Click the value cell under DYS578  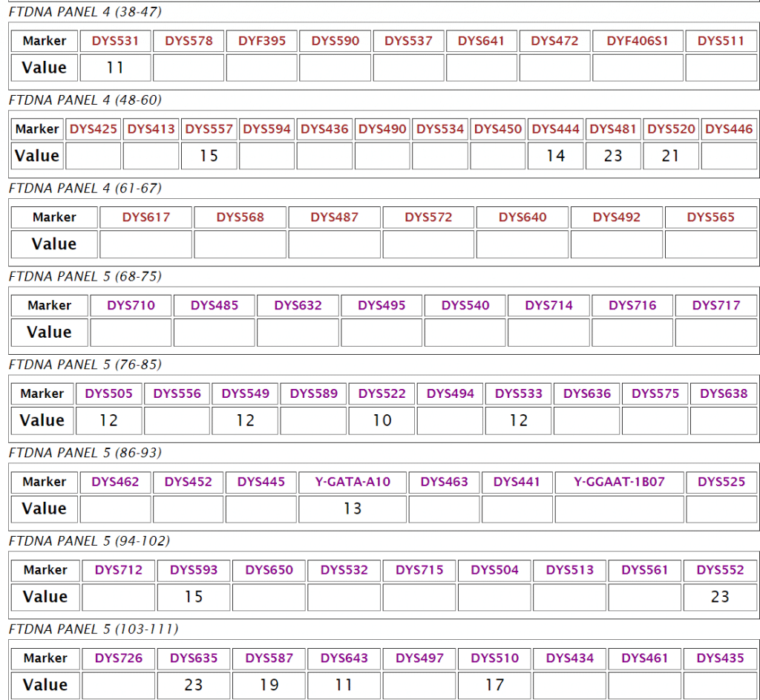189,68
